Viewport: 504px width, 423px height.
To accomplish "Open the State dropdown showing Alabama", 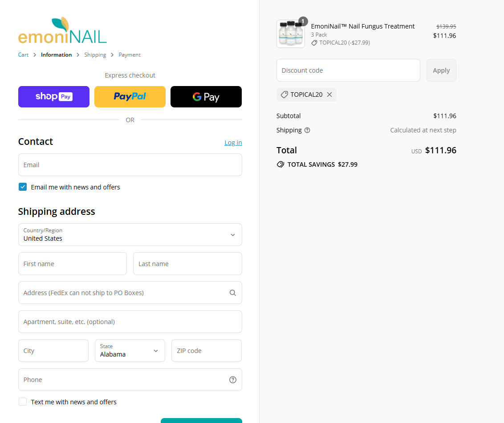I will (130, 351).
